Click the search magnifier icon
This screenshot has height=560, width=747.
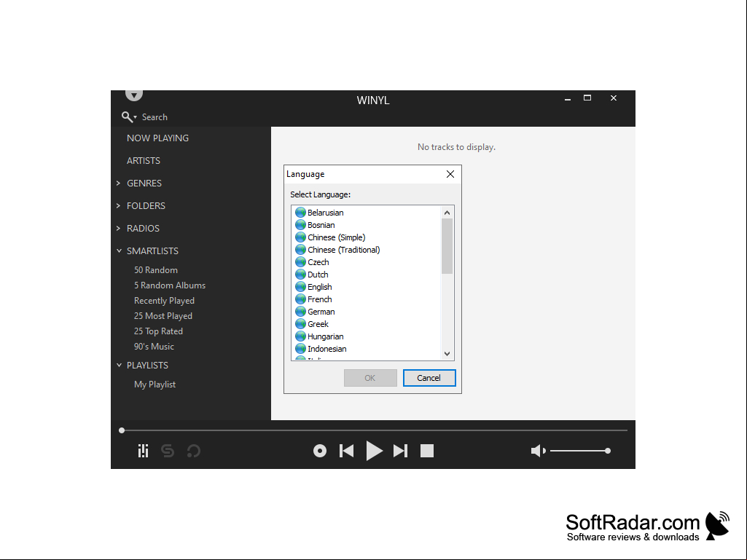click(x=127, y=117)
